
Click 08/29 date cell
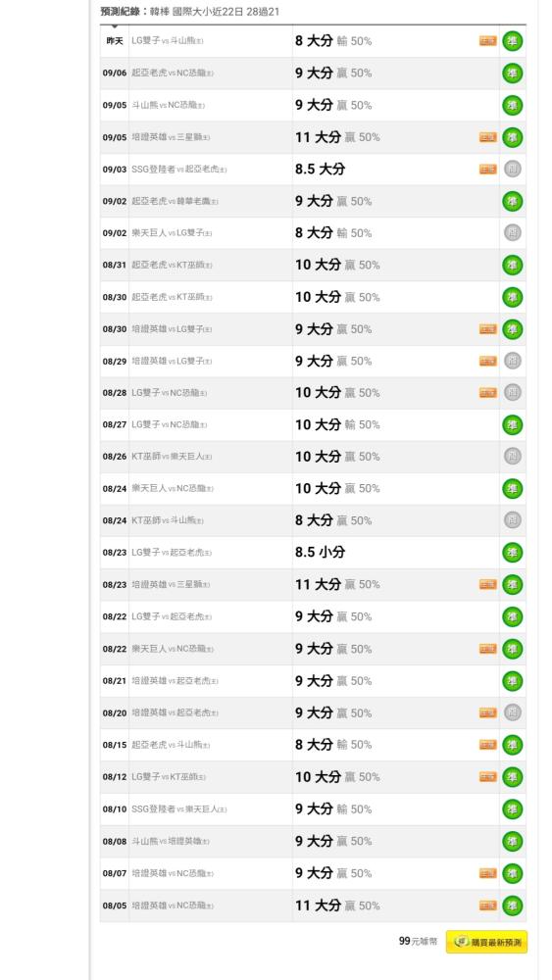click(x=115, y=362)
